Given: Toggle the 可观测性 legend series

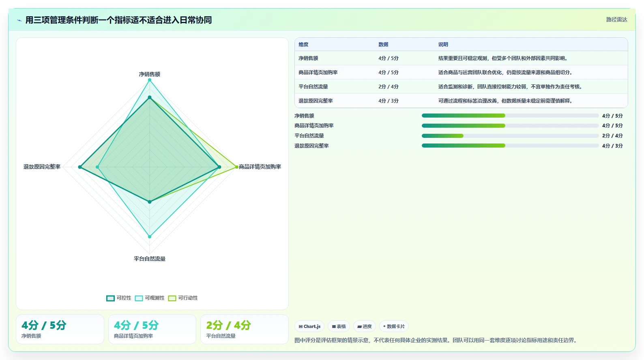Looking at the screenshot, I should [150, 298].
